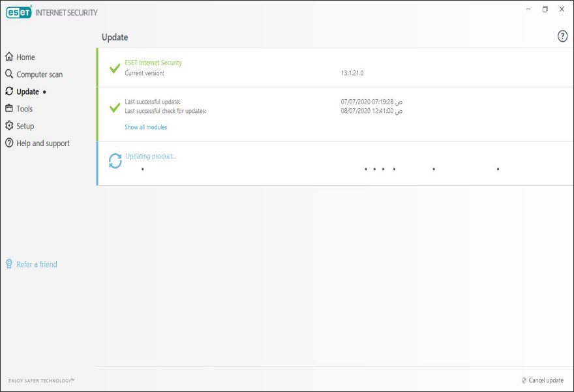The image size is (574, 392).
Task: Restore down the ESET window
Action: point(545,9)
